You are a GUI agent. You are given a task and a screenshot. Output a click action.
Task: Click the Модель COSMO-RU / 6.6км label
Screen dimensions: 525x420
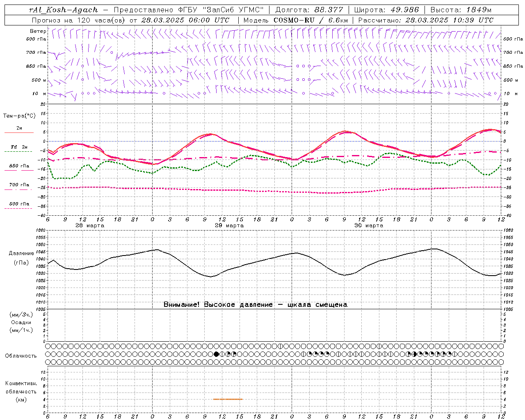pyautogui.click(x=296, y=20)
